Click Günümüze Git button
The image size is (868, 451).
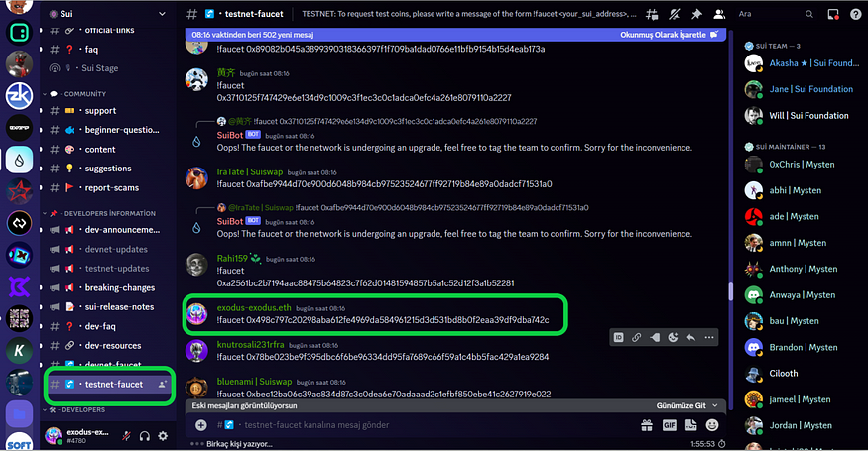[684, 405]
